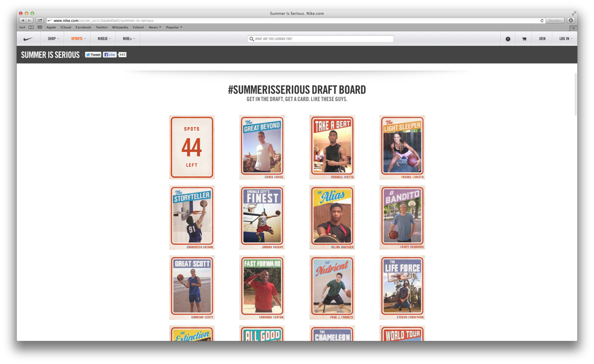Open the World Tour card
The height and width of the screenshot is (364, 594).
(x=402, y=334)
